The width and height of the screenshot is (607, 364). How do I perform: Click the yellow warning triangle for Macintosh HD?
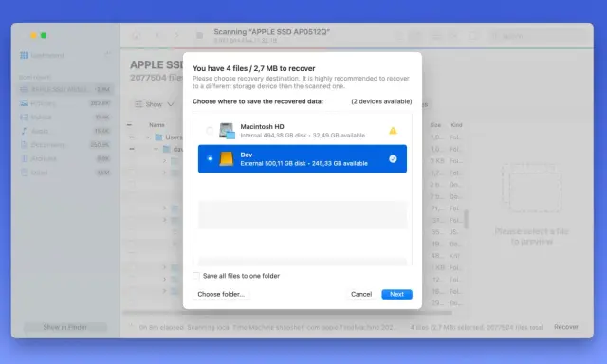coord(393,131)
